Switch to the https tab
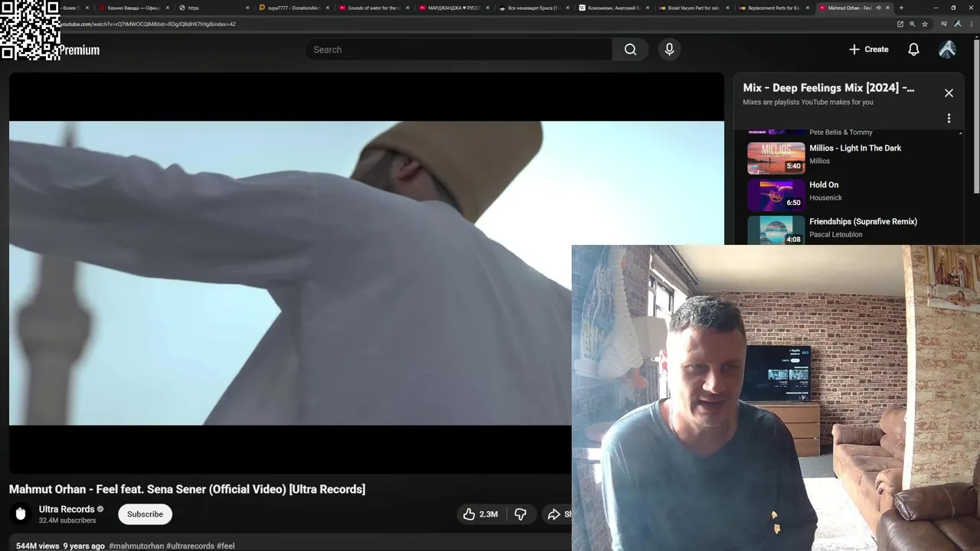The image size is (980, 551). point(213,8)
